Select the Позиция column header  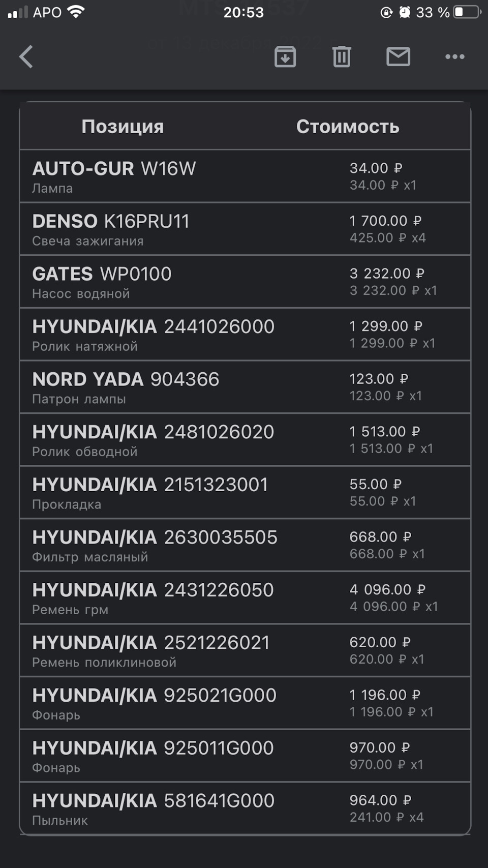[x=123, y=126]
